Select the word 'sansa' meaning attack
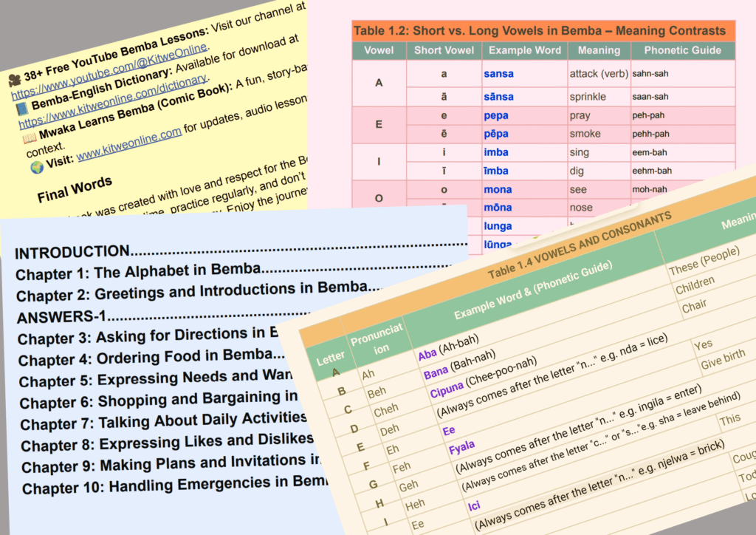 498,74
